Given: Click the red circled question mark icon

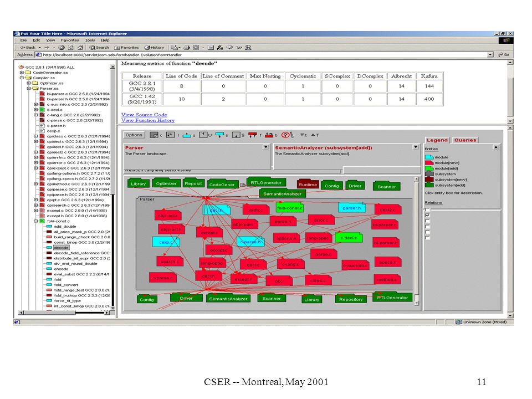Looking at the screenshot, I should click(x=285, y=135).
